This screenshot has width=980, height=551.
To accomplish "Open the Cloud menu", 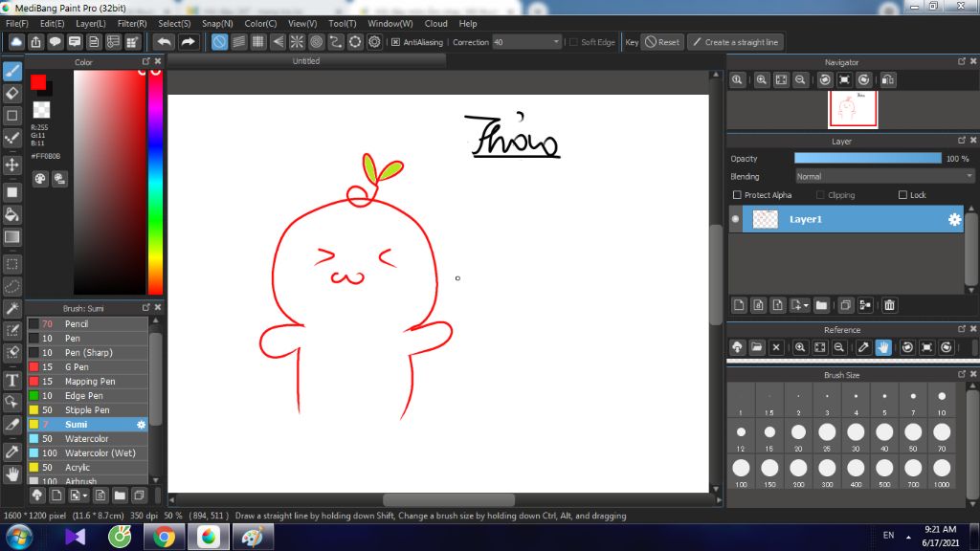I will (x=435, y=24).
